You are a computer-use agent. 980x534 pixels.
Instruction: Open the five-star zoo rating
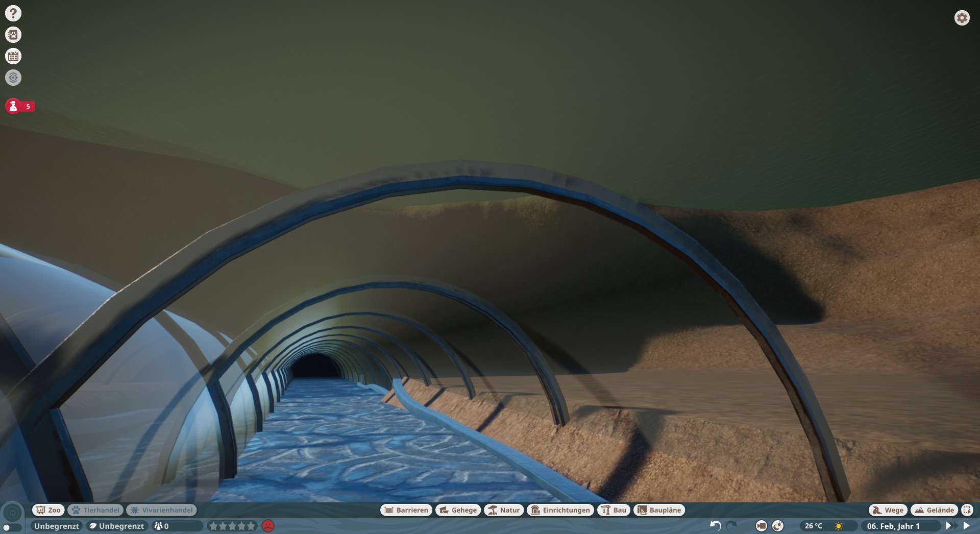(232, 526)
